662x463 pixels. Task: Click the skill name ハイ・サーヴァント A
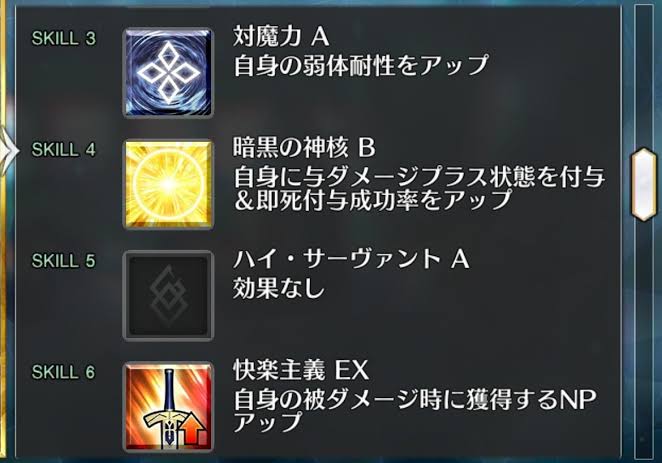tap(351, 258)
